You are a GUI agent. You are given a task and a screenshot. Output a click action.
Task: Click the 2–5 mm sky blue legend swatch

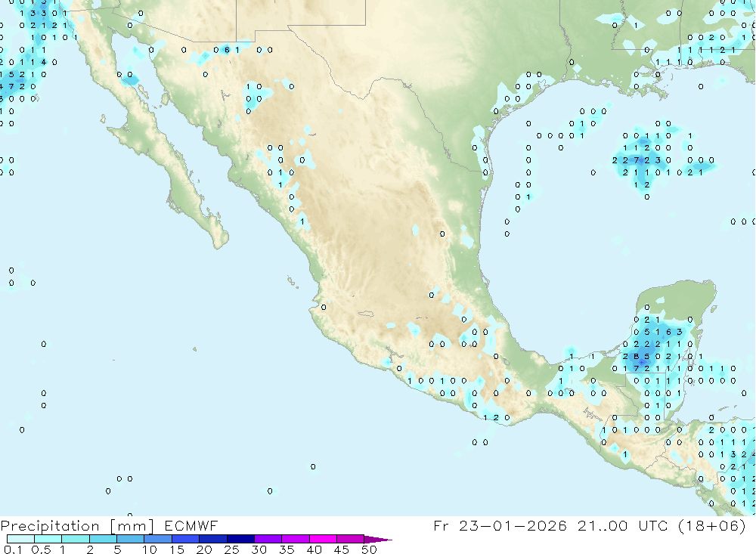(x=103, y=539)
